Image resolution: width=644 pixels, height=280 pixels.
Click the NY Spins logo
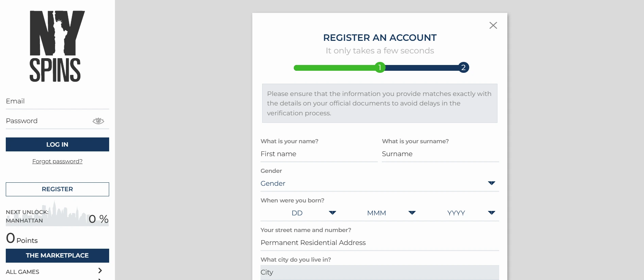pyautogui.click(x=57, y=46)
